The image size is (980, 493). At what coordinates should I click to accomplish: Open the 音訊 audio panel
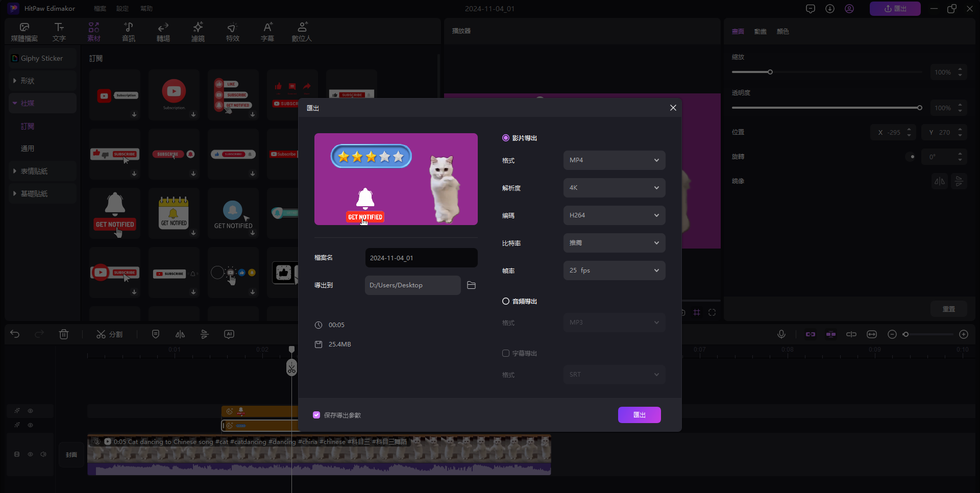click(129, 32)
